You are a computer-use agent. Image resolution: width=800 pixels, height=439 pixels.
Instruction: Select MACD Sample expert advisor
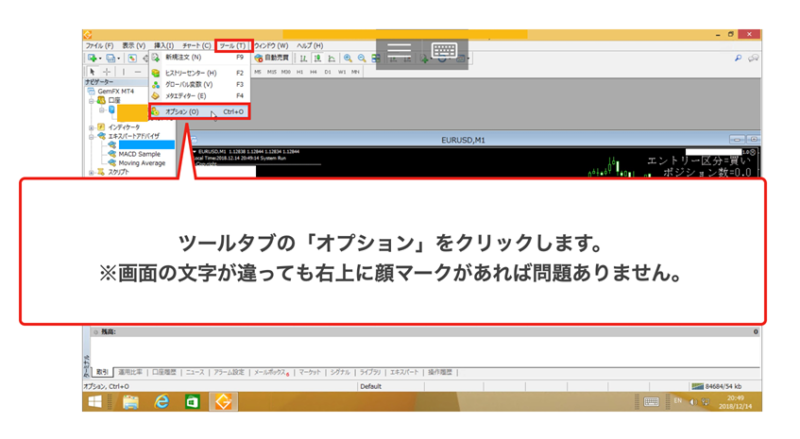139,154
